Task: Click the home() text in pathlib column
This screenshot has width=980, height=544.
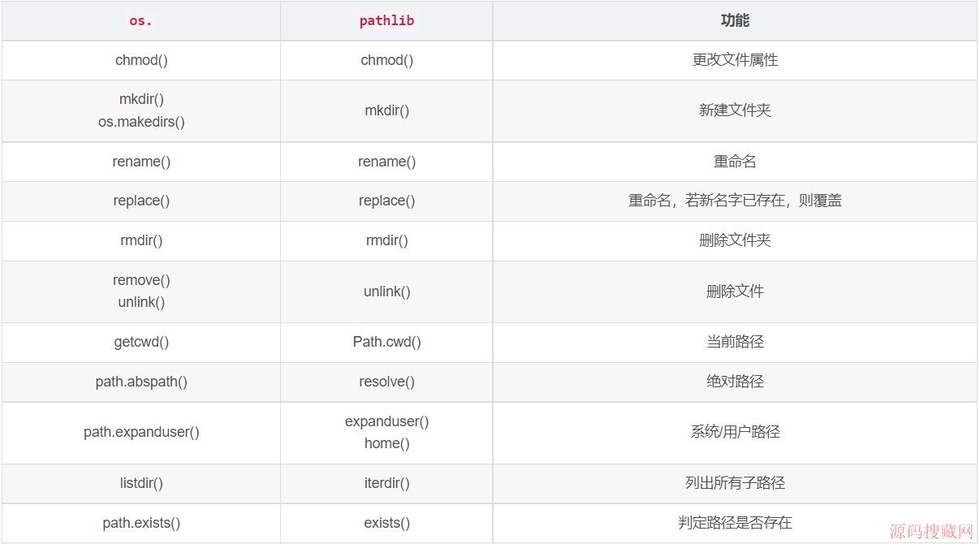Action: pos(386,443)
